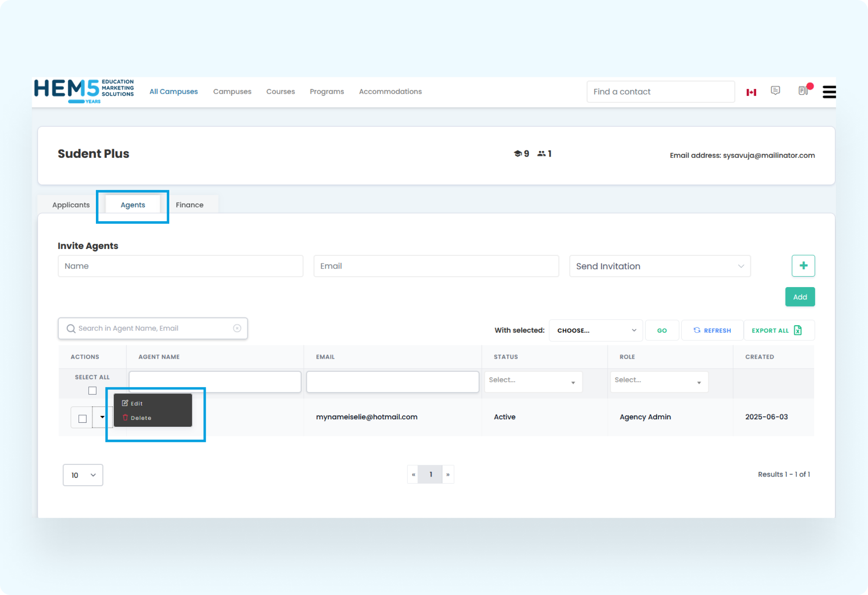Expand the Send Invitation dropdown
Screen dimensions: 868x595
tap(659, 266)
